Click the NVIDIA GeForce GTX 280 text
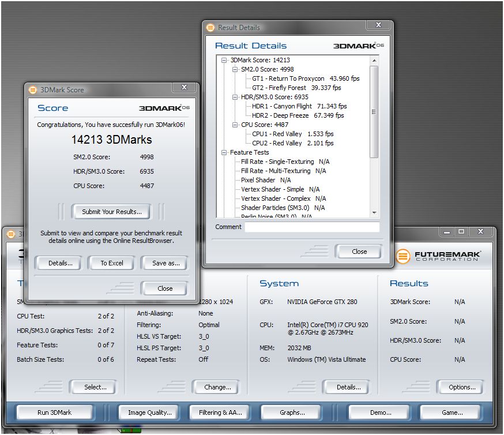 point(322,302)
